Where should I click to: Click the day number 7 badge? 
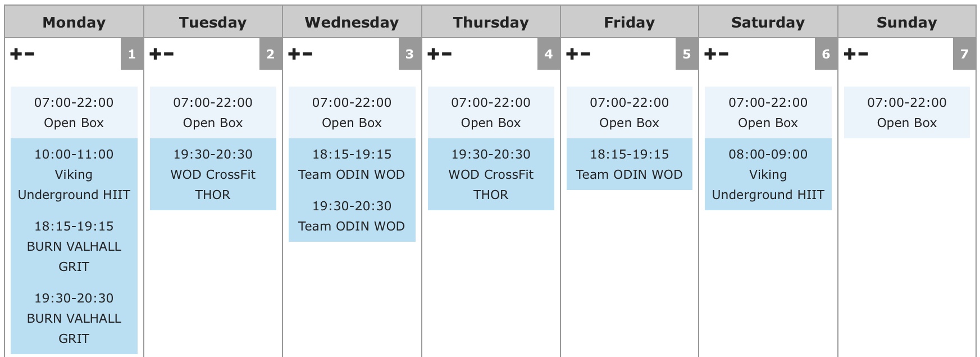pyautogui.click(x=964, y=54)
